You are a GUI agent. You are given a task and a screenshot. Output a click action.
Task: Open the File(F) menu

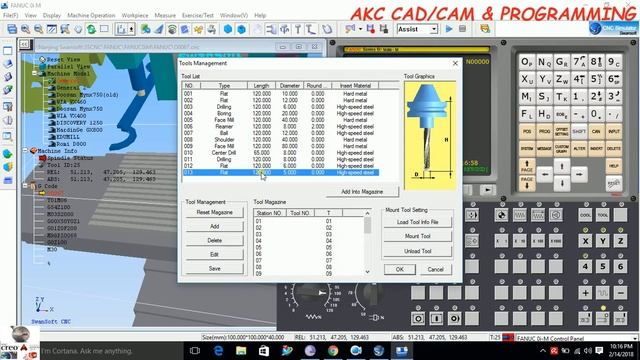tap(11, 15)
